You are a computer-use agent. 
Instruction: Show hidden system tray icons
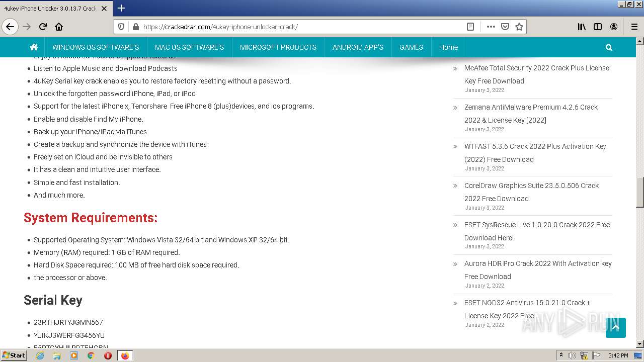(561, 355)
